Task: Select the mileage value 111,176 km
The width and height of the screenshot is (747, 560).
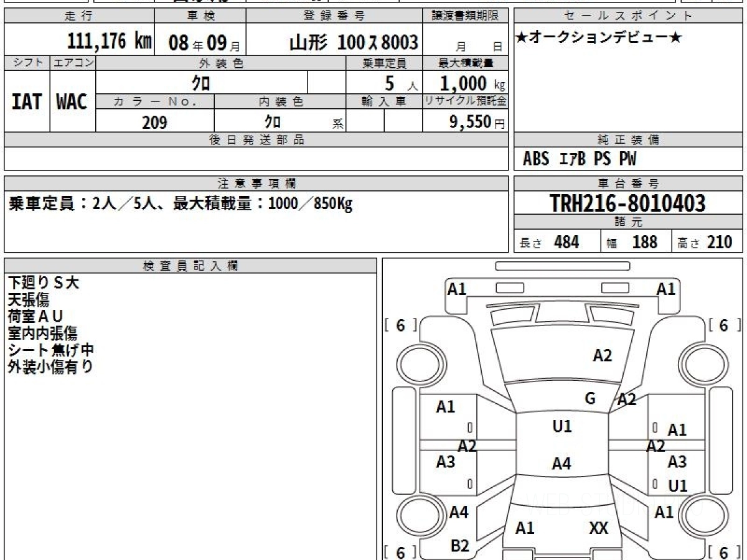Action: 110,42
